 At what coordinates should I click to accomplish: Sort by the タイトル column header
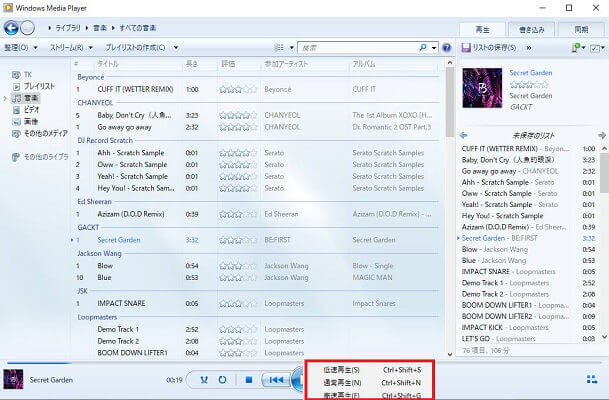(x=108, y=64)
